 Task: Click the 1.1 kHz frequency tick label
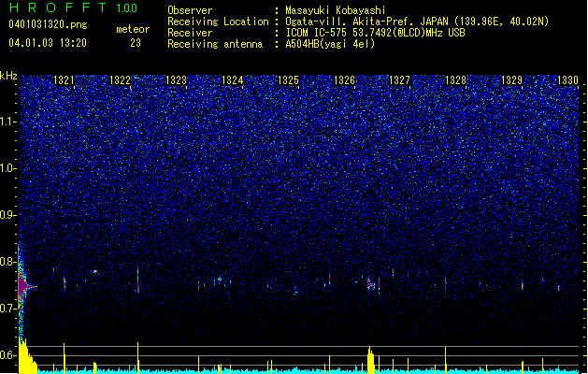tap(8, 122)
